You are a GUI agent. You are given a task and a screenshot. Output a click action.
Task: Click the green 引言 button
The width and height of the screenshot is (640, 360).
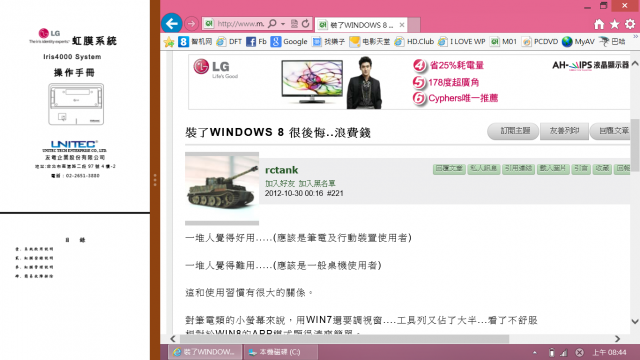[x=580, y=169]
